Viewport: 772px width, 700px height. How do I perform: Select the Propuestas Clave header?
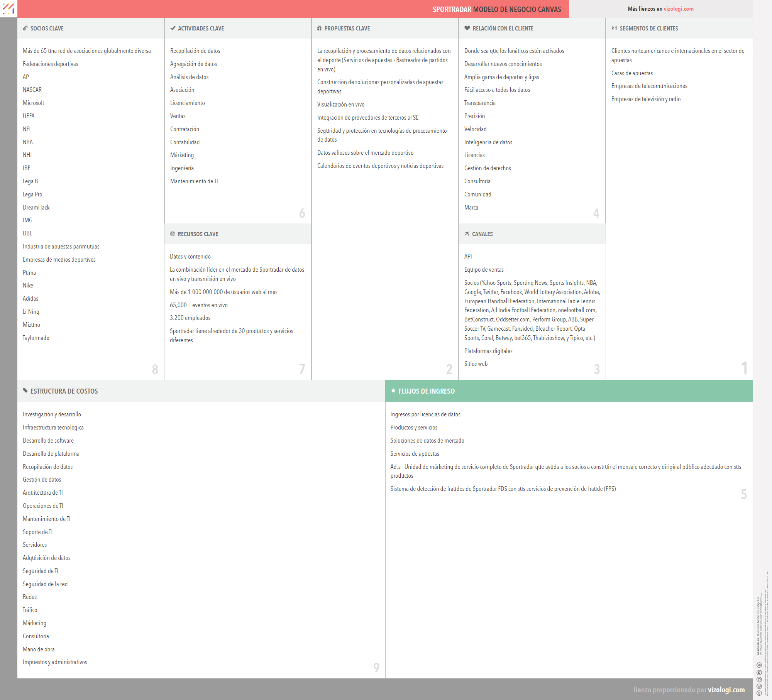347,29
